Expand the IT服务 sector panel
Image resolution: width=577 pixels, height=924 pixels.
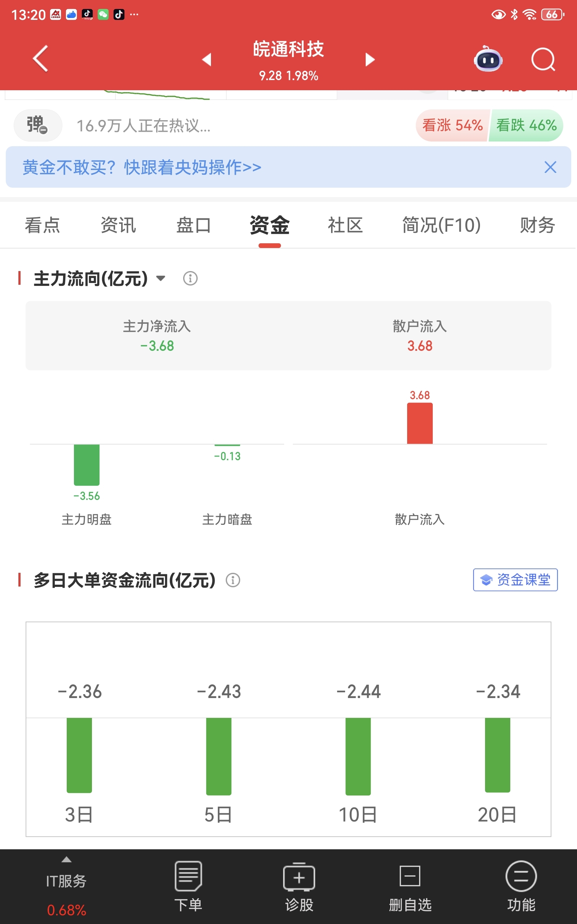tap(66, 886)
